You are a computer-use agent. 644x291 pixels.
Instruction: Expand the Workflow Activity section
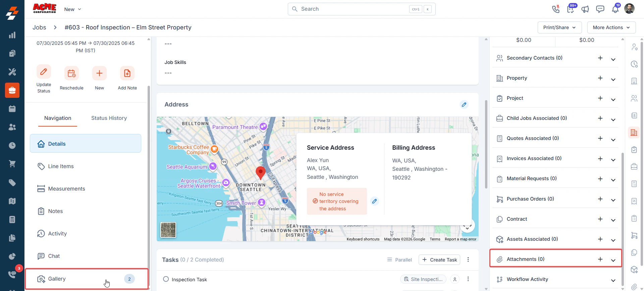click(613, 280)
